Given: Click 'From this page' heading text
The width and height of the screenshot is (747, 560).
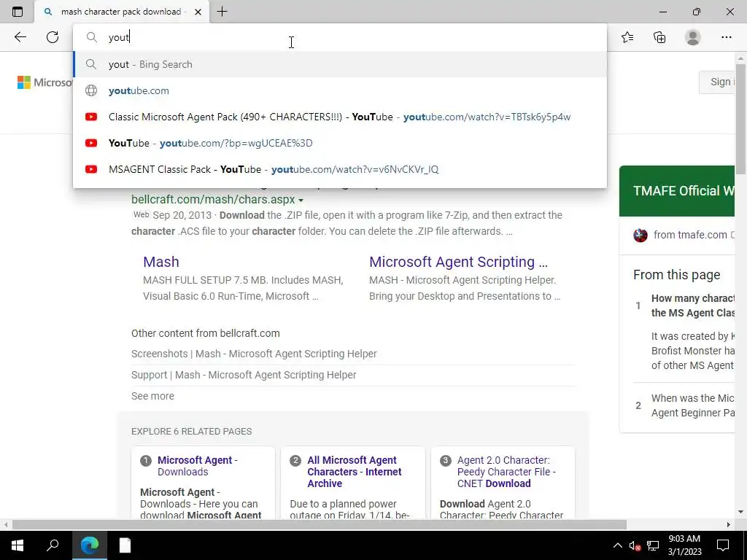Looking at the screenshot, I should point(676,275).
